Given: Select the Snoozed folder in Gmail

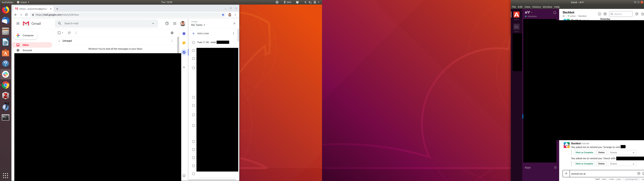Looking at the screenshot, I should coord(27,50).
